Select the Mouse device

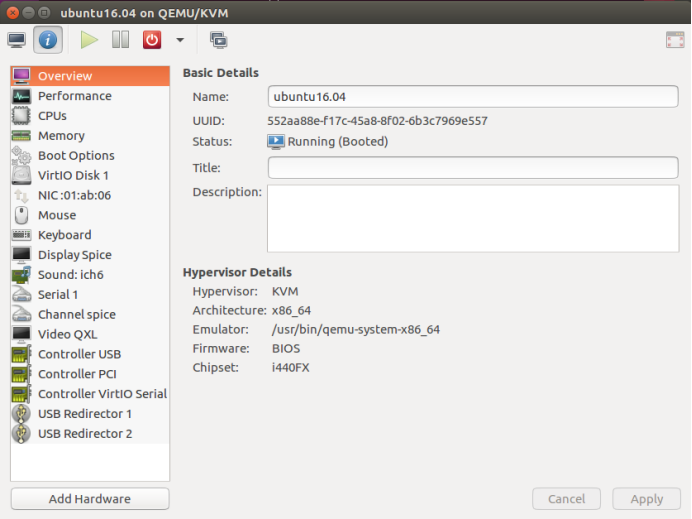click(90, 215)
